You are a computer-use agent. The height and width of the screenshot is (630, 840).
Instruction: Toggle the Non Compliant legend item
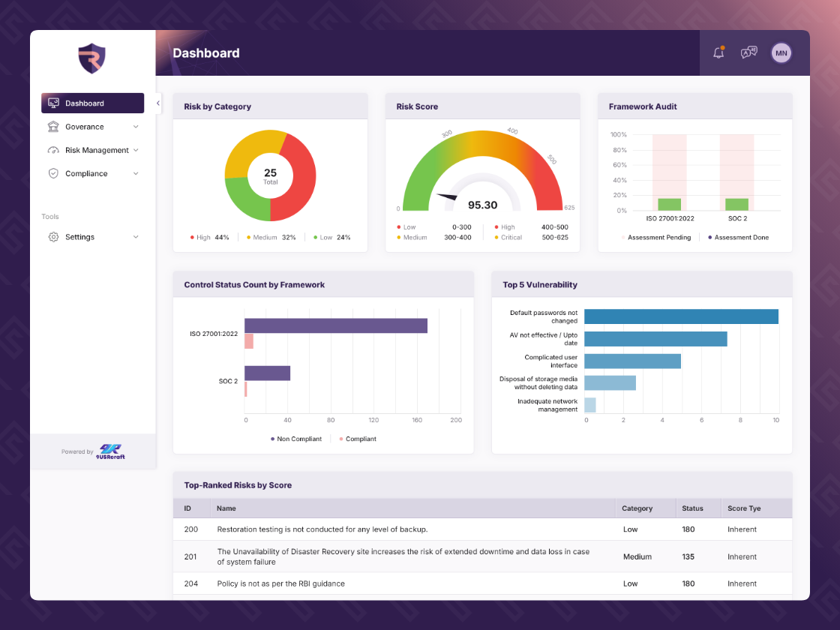(x=295, y=439)
